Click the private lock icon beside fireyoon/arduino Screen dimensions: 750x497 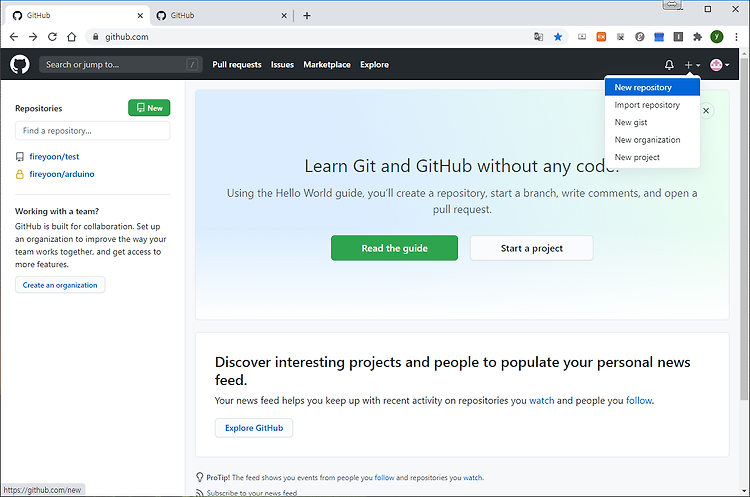[x=20, y=174]
